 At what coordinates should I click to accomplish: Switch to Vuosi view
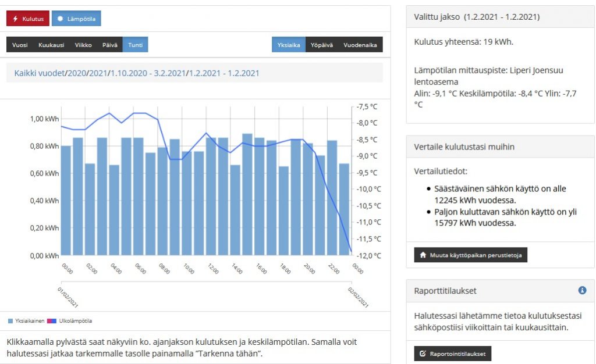point(20,45)
